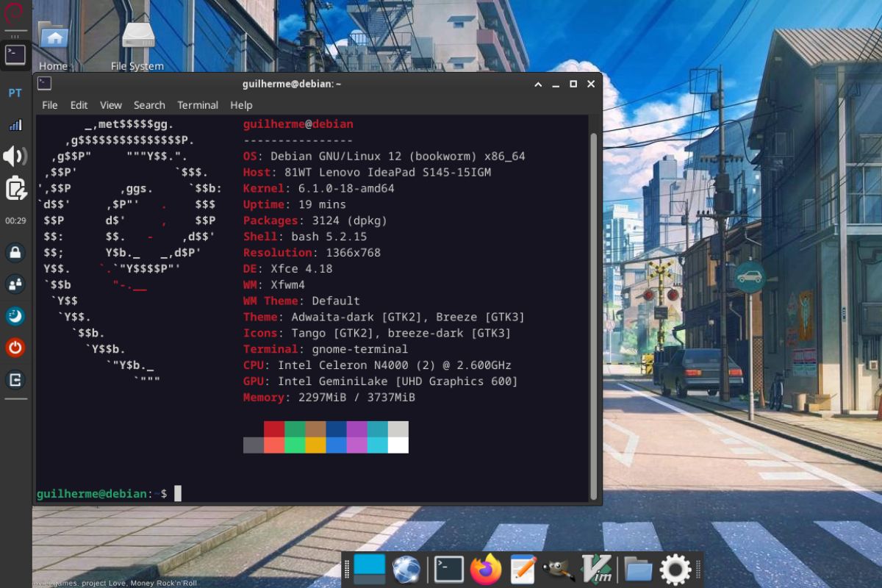Open the View menu in the terminal
882x588 pixels.
tap(111, 105)
